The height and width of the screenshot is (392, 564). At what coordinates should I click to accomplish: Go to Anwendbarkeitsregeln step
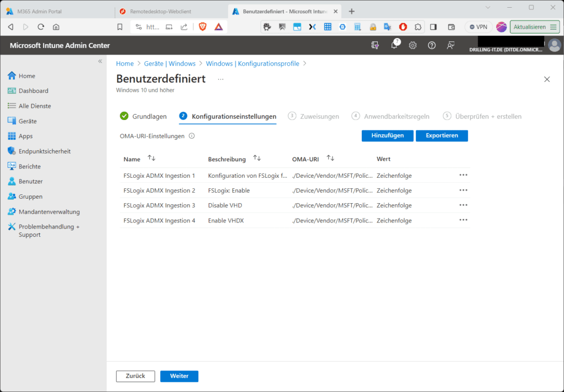(391, 116)
